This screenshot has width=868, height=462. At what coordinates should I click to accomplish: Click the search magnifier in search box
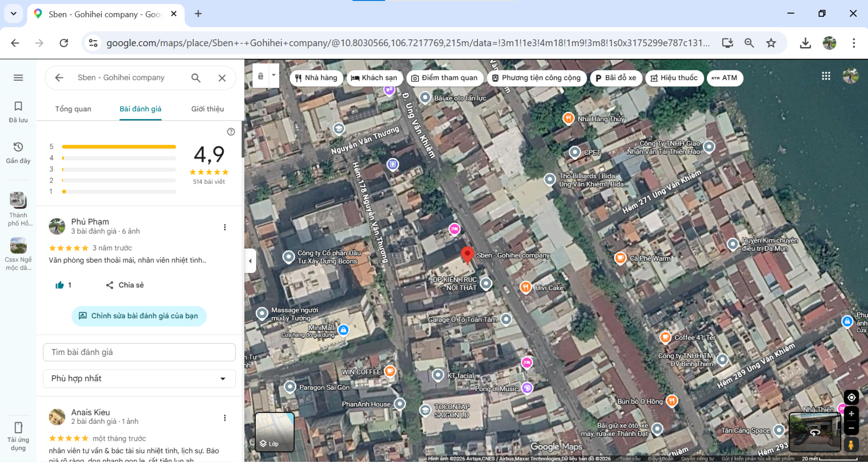[x=195, y=78]
